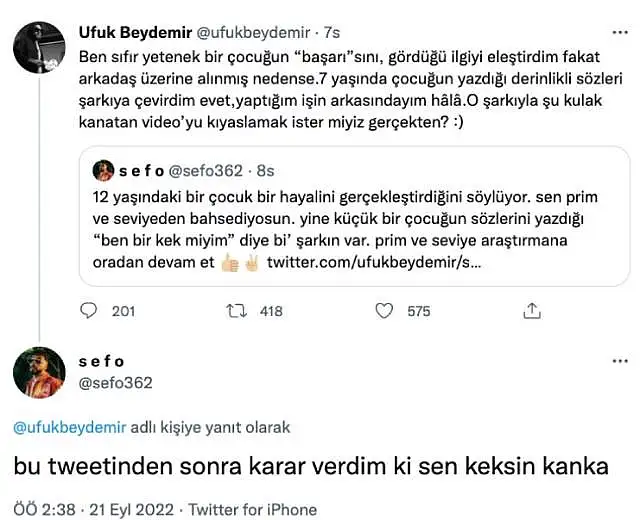
Task: Click sefo's small avatar in quoted tweet
Action: [103, 170]
